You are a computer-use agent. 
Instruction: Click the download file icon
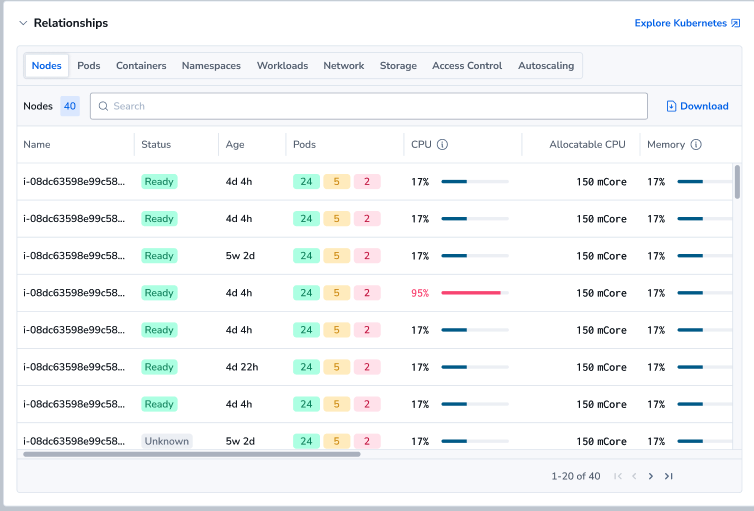pos(671,106)
